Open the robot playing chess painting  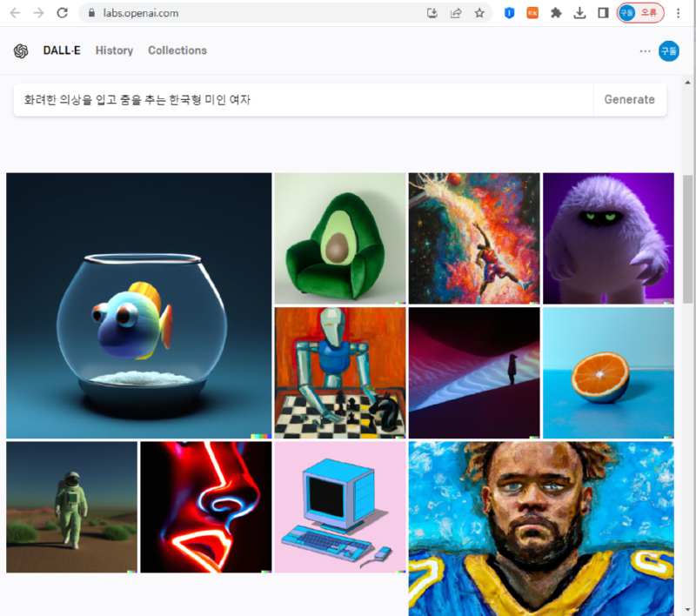340,372
